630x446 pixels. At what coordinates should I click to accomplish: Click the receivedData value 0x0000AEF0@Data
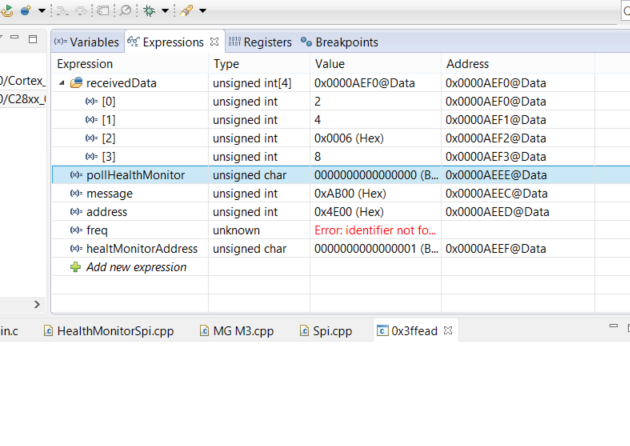[364, 83]
